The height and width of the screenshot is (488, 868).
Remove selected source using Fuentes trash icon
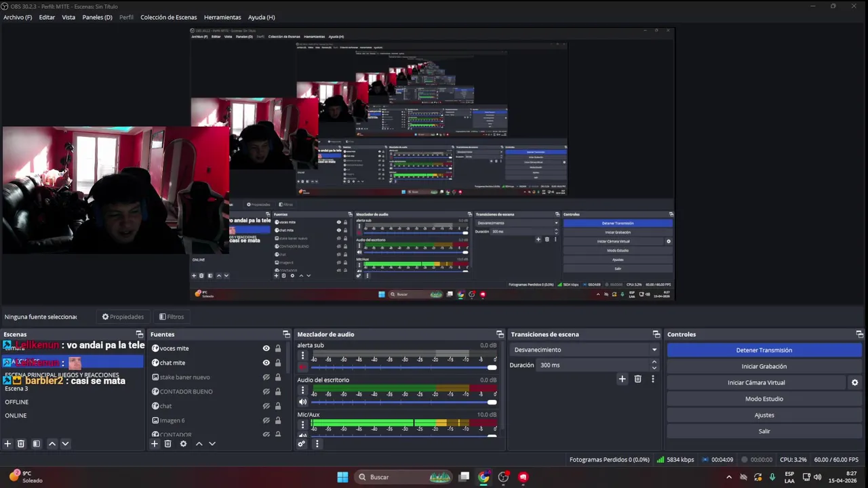pyautogui.click(x=168, y=444)
